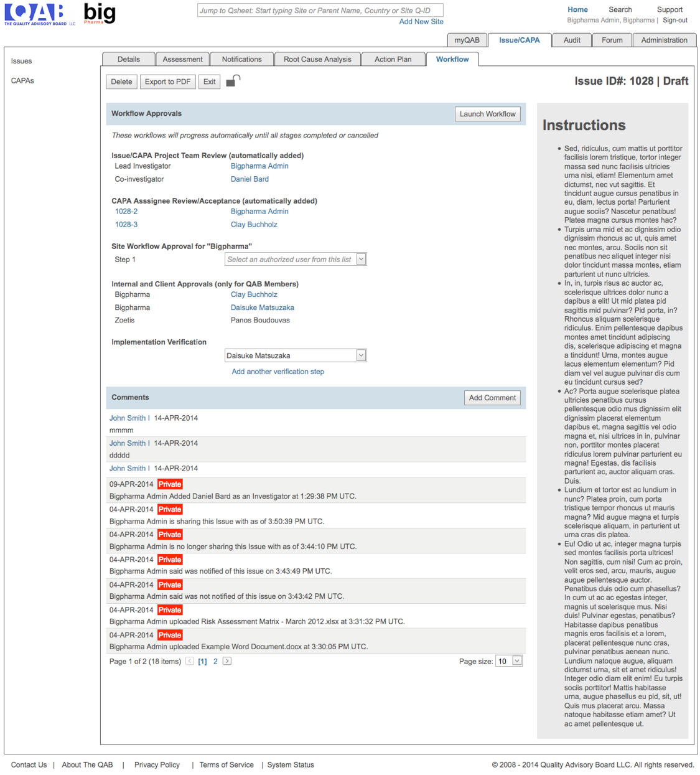The width and height of the screenshot is (700, 775).
Task: Delete the current issue
Action: pyautogui.click(x=121, y=82)
